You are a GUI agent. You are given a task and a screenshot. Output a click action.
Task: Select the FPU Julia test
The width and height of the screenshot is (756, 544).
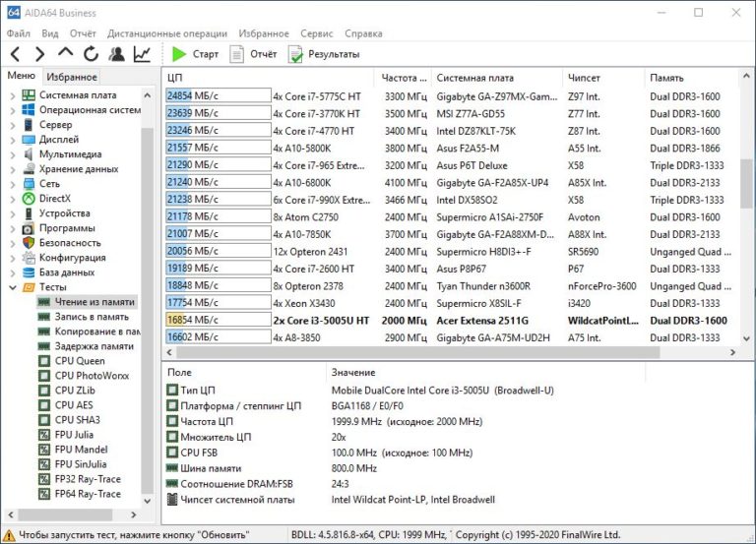66,435
